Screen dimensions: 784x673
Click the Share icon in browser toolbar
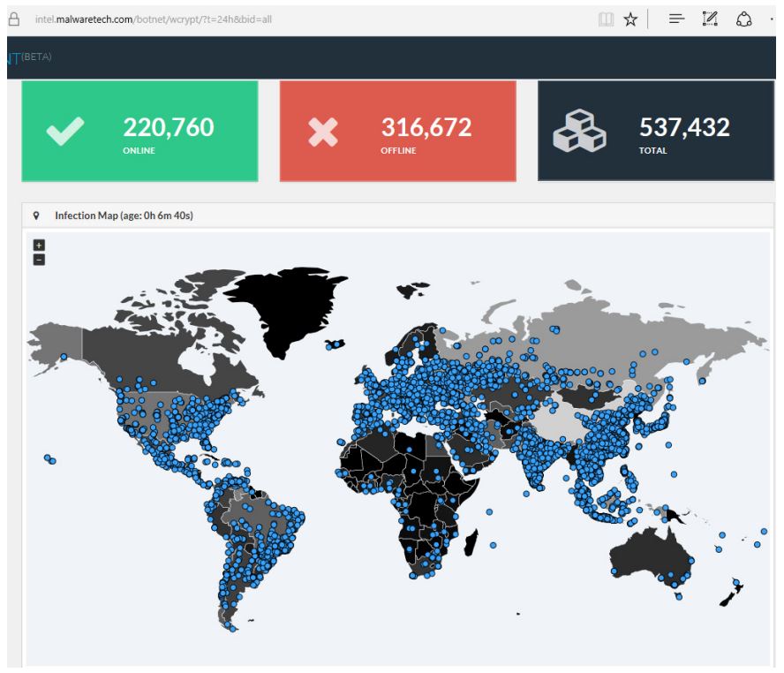point(744,19)
